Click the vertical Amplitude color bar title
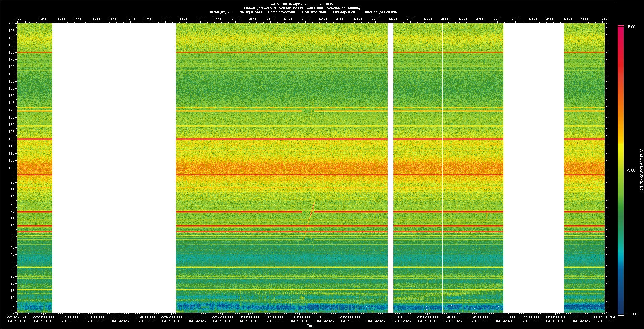The image size is (644, 329). [x=641, y=171]
